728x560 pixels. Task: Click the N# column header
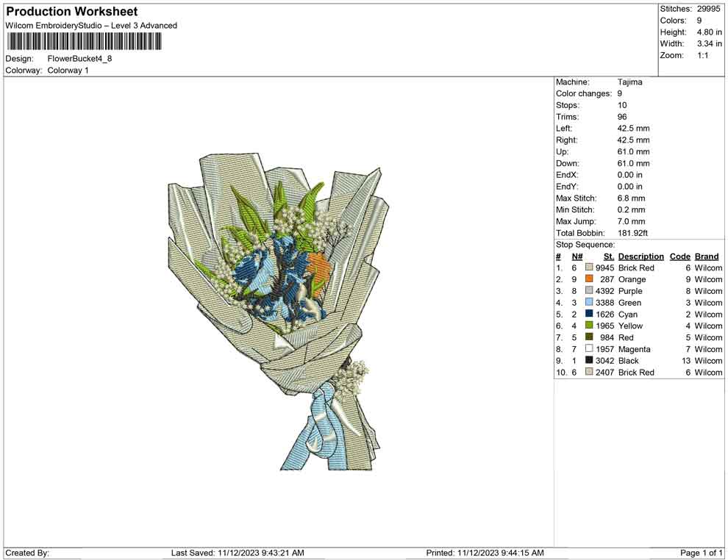[577, 256]
